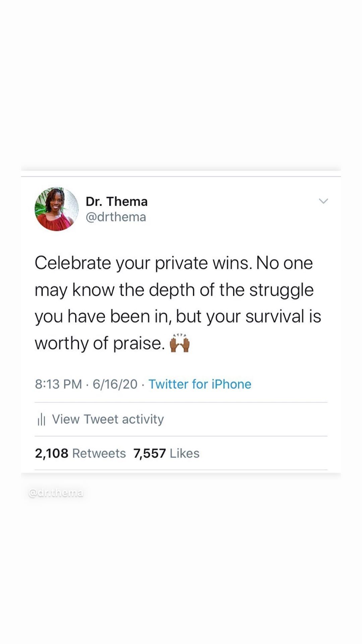Click the raised hands emoji

180,343
